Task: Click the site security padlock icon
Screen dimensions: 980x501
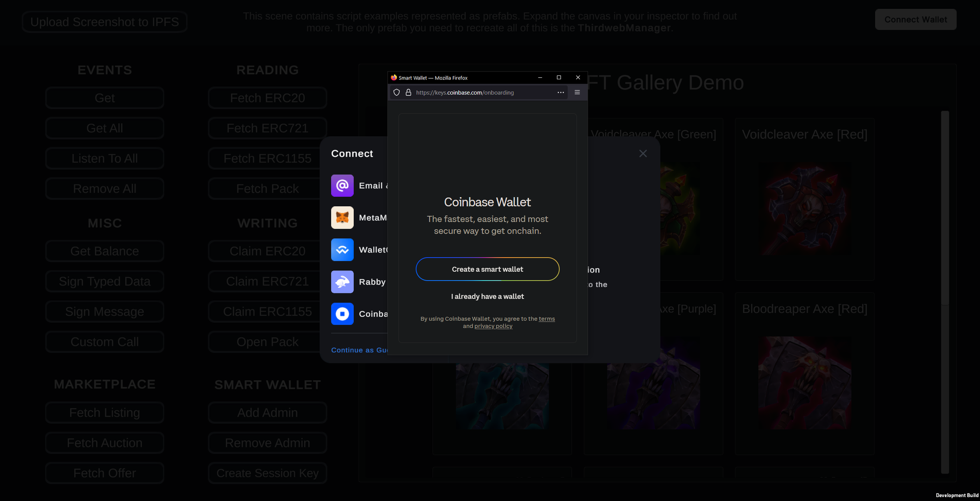Action: (x=408, y=92)
